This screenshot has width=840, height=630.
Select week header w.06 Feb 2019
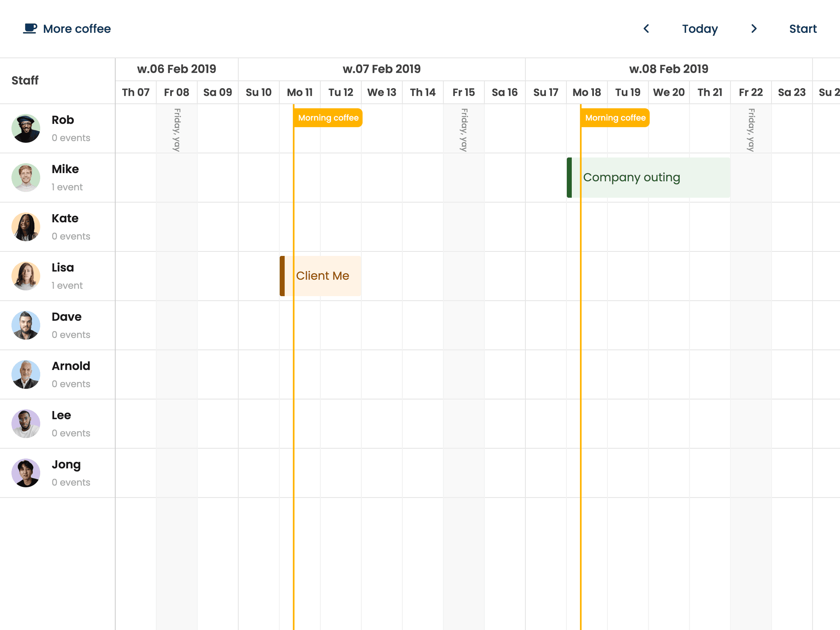pos(177,69)
